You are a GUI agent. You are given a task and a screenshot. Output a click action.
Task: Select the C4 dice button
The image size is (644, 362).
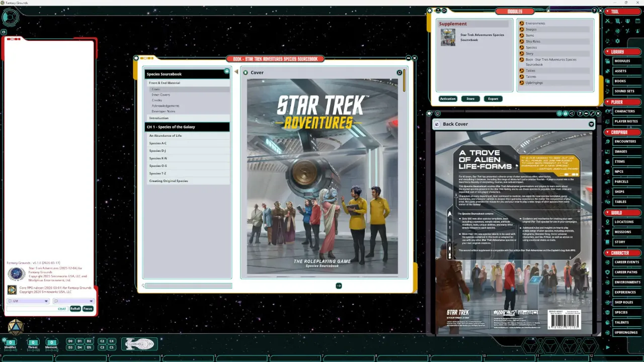click(x=112, y=341)
